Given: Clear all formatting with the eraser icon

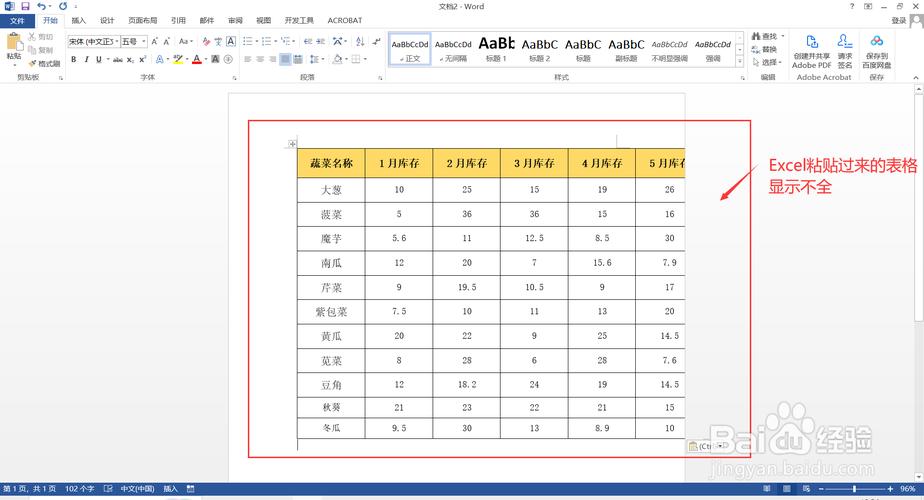Looking at the screenshot, I should pos(206,41).
